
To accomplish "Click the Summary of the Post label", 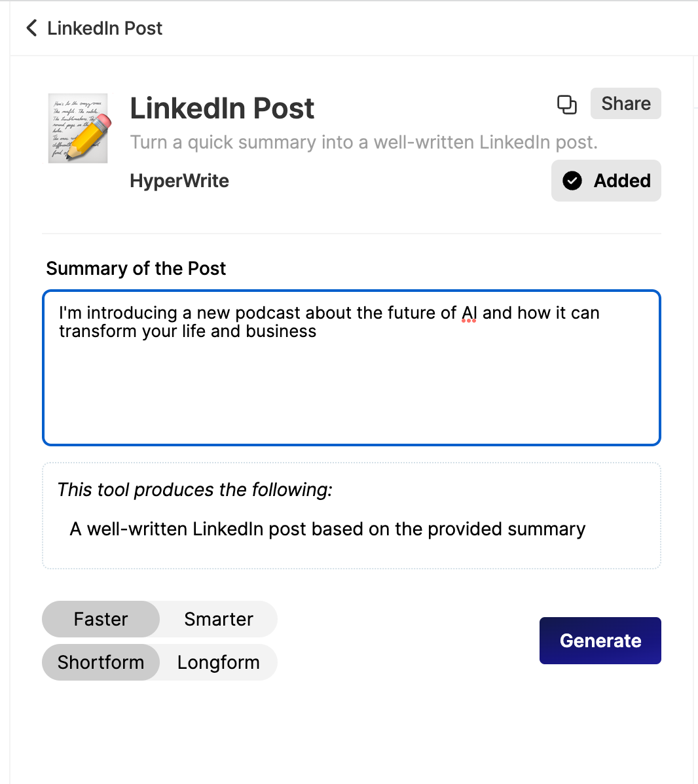I will point(136,268).
